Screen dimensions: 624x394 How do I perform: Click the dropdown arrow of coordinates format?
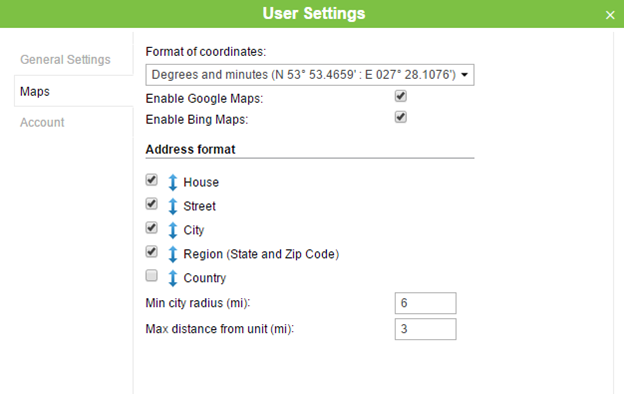point(464,75)
